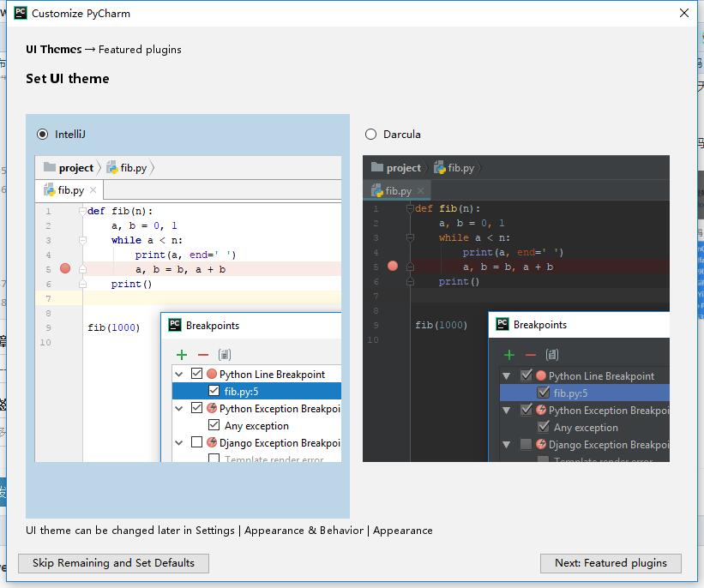Close fib.py tab in dark preview
704x588 pixels.
421,191
